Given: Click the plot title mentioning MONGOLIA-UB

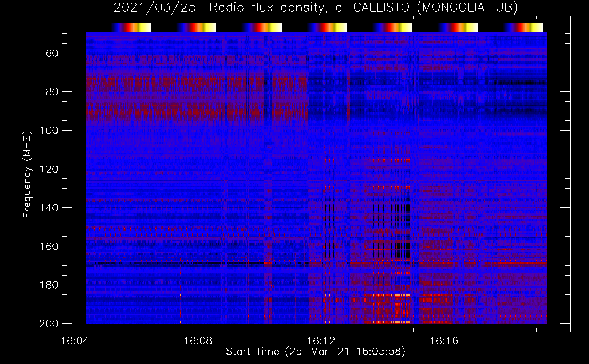Looking at the screenshot, I should (315, 8).
